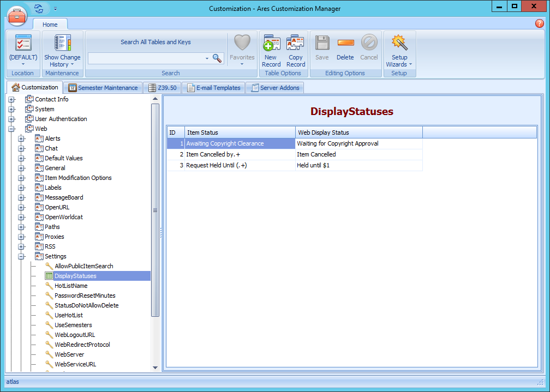Click the refresh icon in the title bar

pyautogui.click(x=37, y=8)
